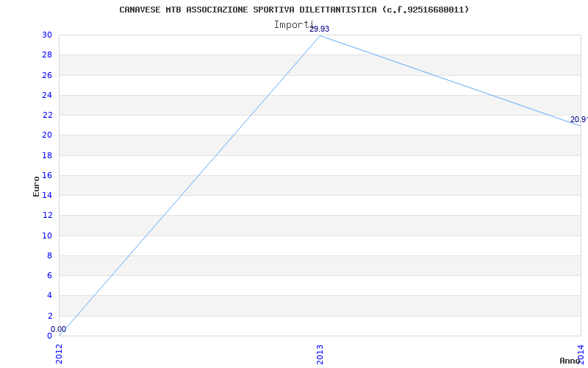
Task: Click the 6 y-axis tick label
Action: [x=49, y=275]
